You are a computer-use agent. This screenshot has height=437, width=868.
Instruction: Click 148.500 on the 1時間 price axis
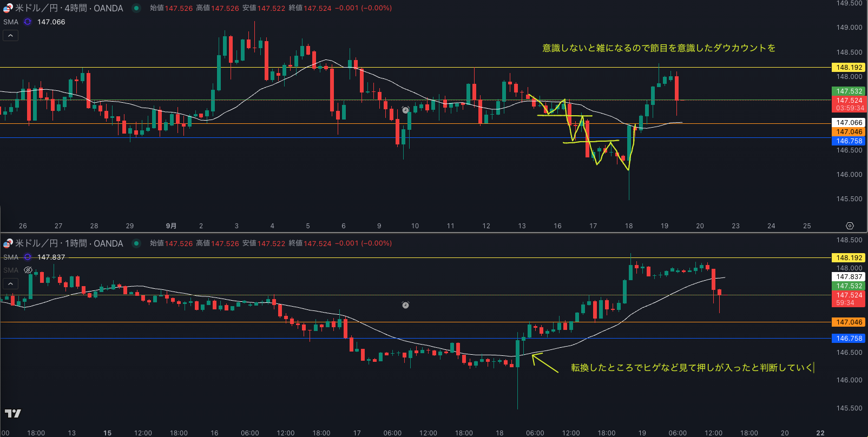[x=849, y=240]
